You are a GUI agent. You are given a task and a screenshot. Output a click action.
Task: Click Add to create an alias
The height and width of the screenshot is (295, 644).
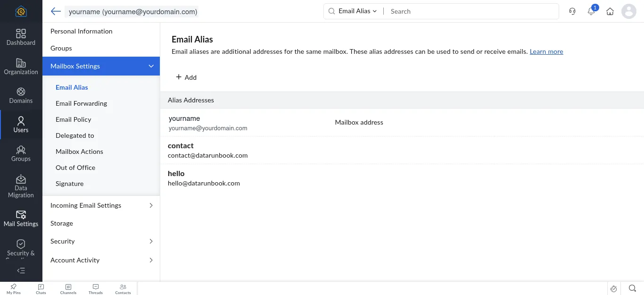[186, 77]
